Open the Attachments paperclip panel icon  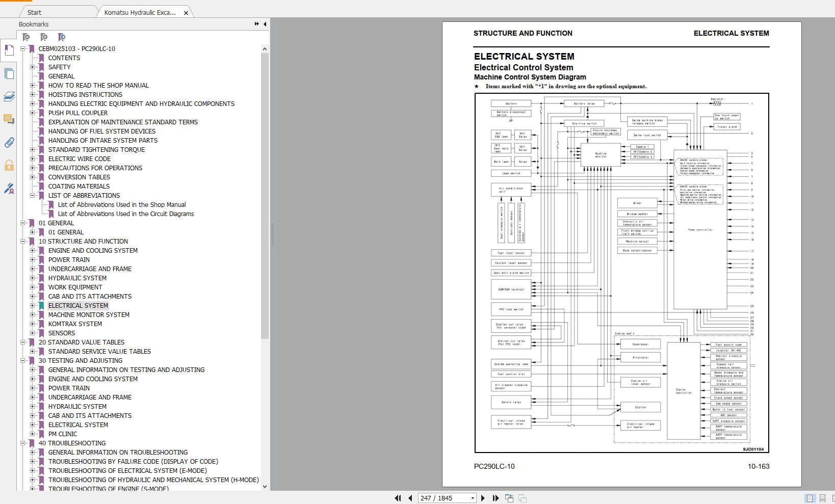pos(9,142)
